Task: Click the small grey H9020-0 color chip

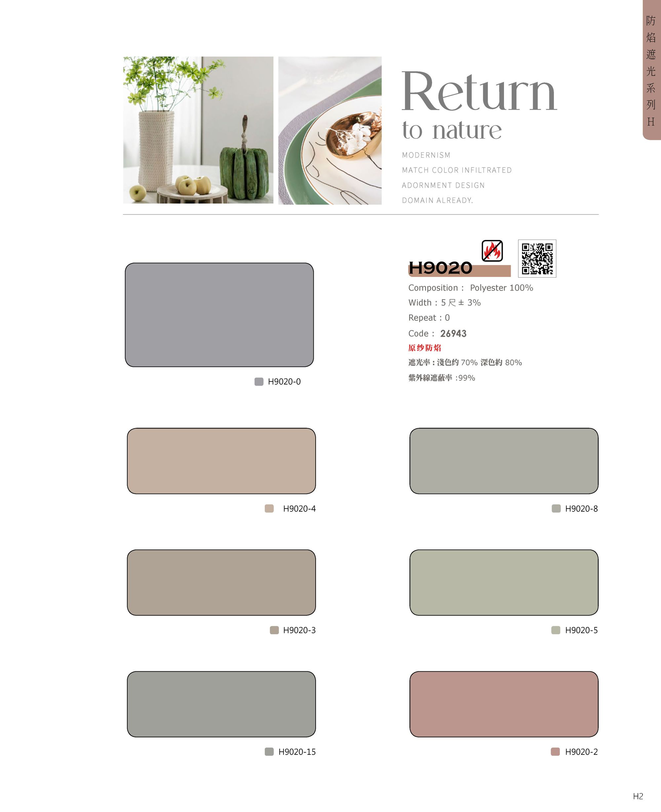Action: tap(259, 381)
